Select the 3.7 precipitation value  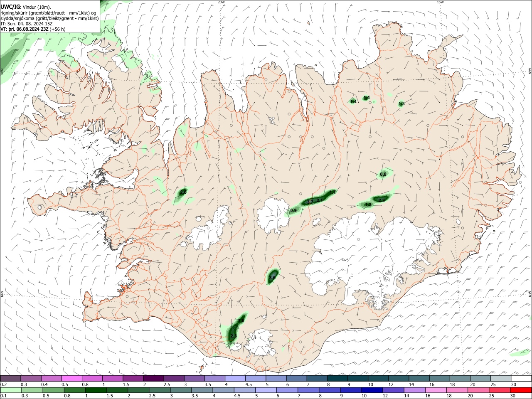click(x=310, y=202)
